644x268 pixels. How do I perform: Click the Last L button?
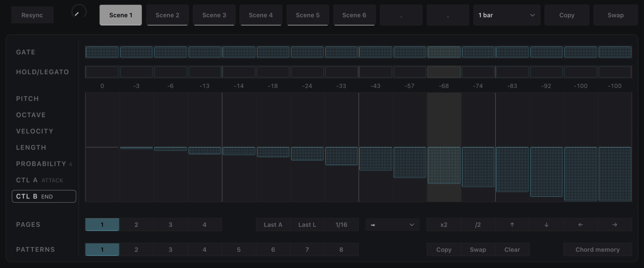(x=307, y=225)
